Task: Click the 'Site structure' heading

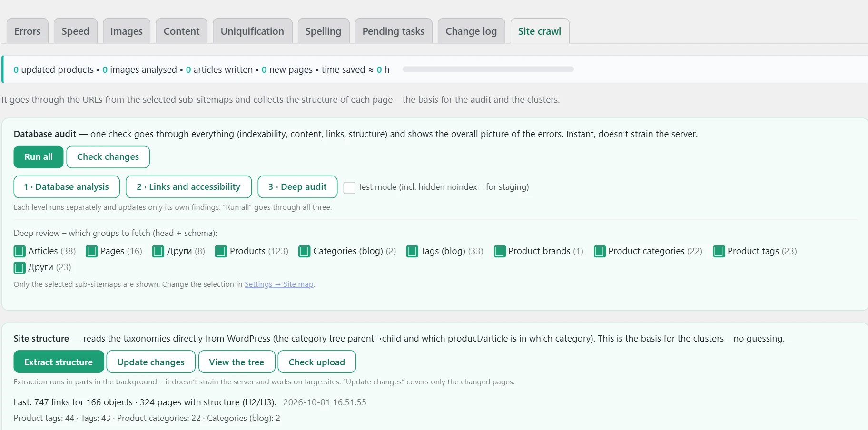Action: (41, 339)
